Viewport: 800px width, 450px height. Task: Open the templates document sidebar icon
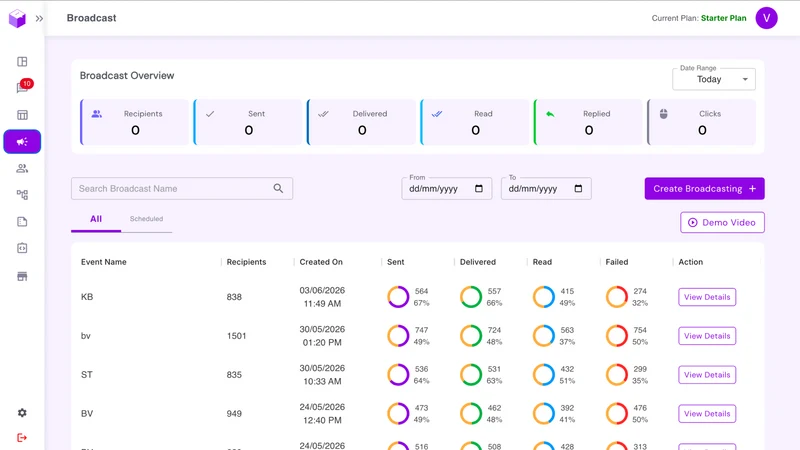point(22,221)
